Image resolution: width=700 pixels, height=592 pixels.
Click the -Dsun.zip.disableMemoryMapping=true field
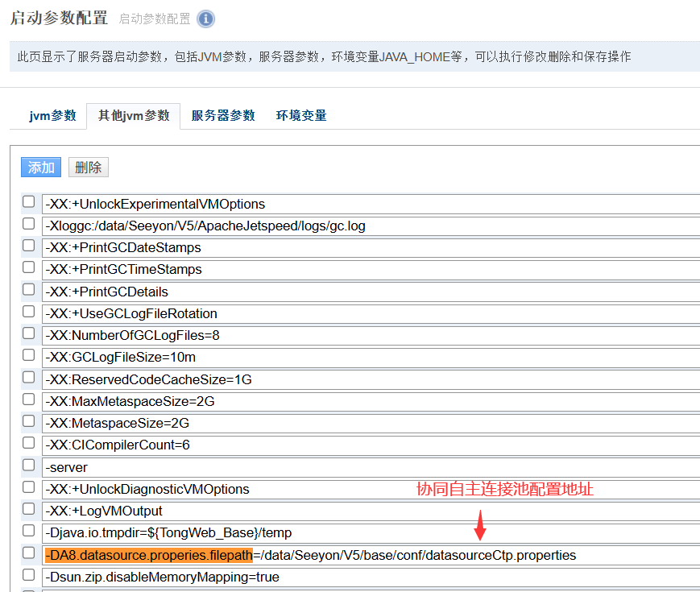coord(371,578)
